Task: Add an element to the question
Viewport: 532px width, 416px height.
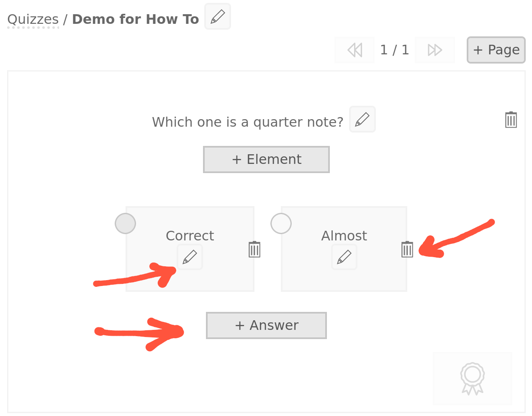Action: pyautogui.click(x=266, y=159)
